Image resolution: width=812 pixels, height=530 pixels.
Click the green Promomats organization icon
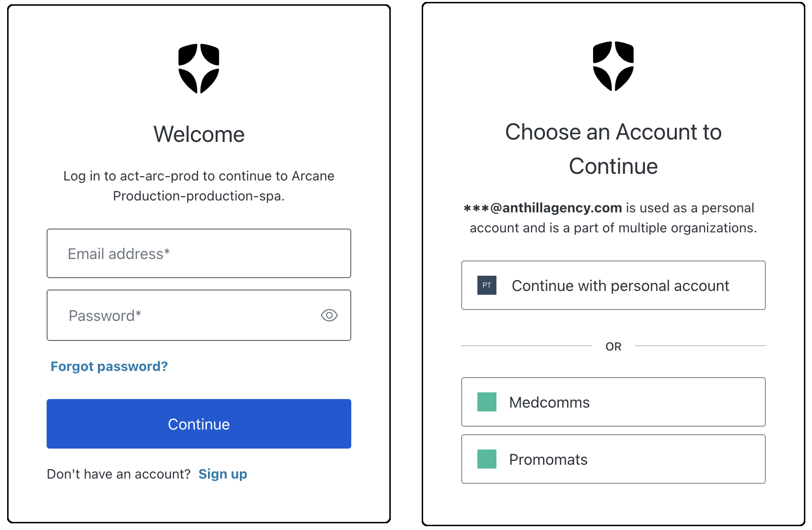point(486,459)
